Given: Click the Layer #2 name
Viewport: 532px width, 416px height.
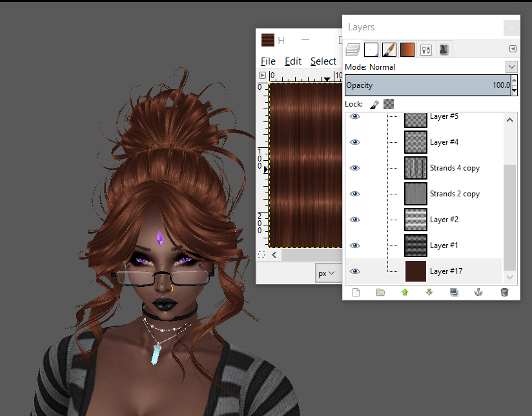Looking at the screenshot, I should click(x=444, y=220).
